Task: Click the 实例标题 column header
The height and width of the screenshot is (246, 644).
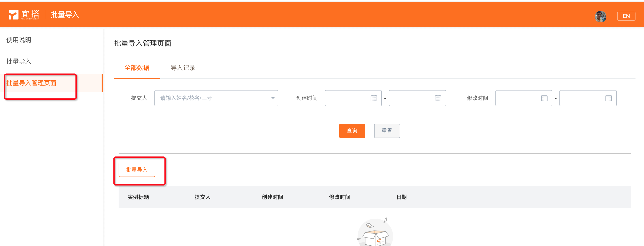Action: (x=138, y=197)
